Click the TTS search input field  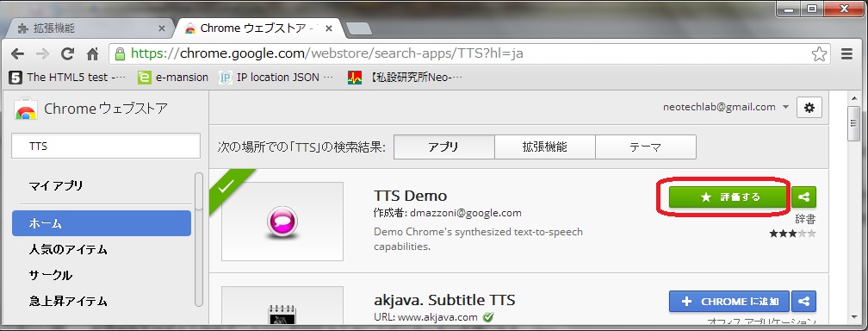pos(106,146)
